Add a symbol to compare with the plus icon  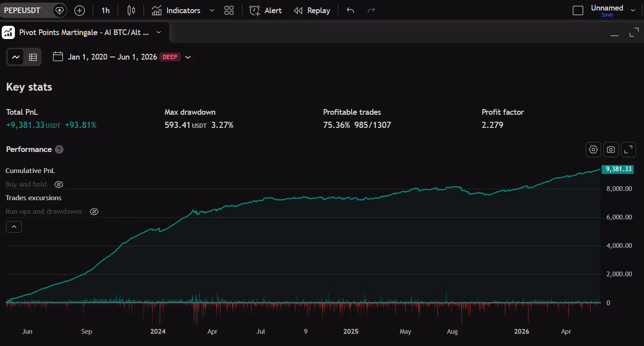[80, 11]
